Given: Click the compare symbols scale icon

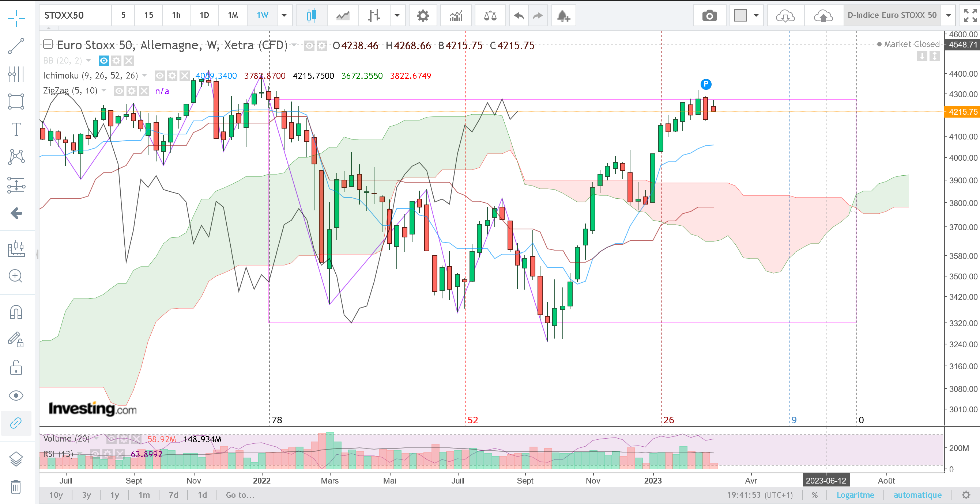Looking at the screenshot, I should pos(490,16).
